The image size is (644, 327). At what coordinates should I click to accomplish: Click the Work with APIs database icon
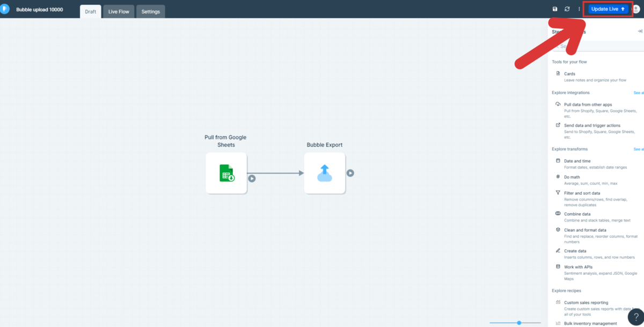558,266
